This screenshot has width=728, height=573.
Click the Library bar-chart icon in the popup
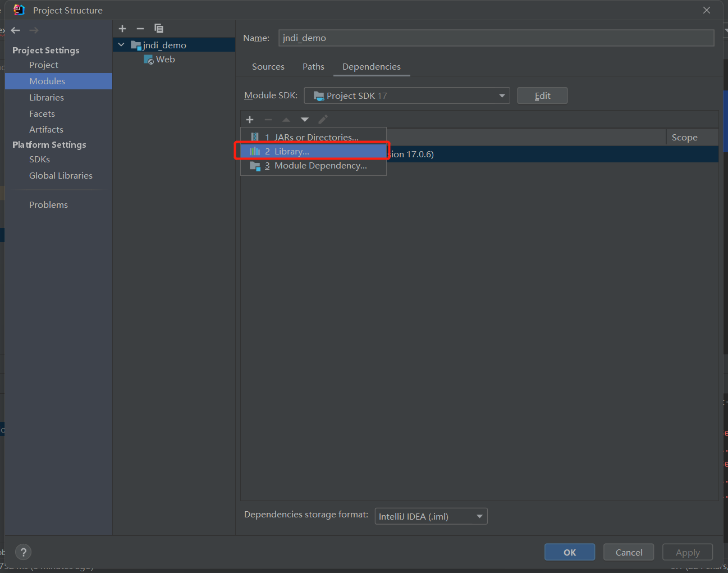[255, 152]
